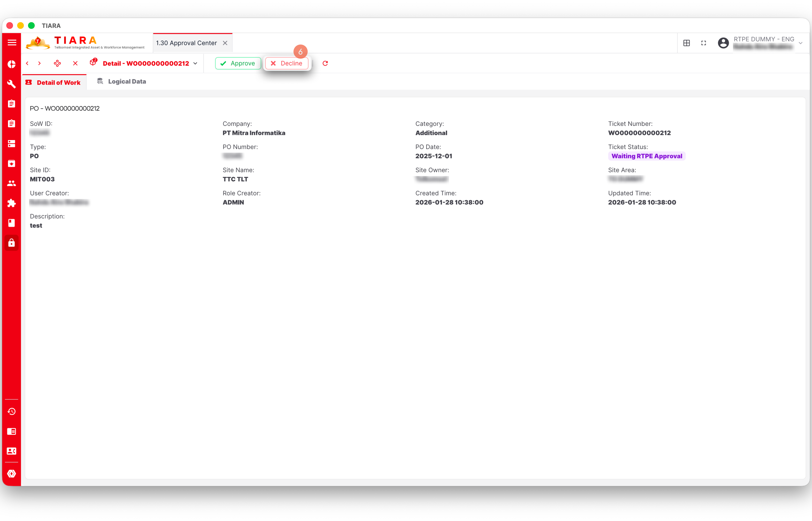Toggle fullscreen mode icon

[704, 43]
